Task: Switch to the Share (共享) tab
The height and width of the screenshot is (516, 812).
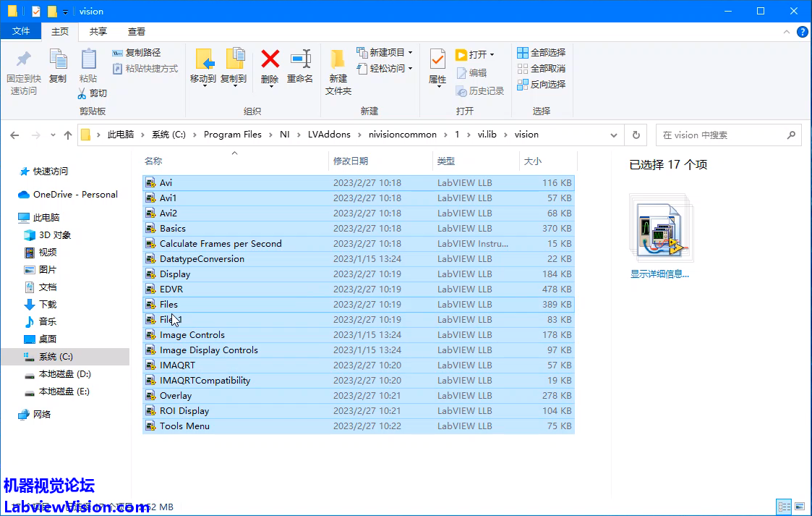Action: tap(98, 32)
